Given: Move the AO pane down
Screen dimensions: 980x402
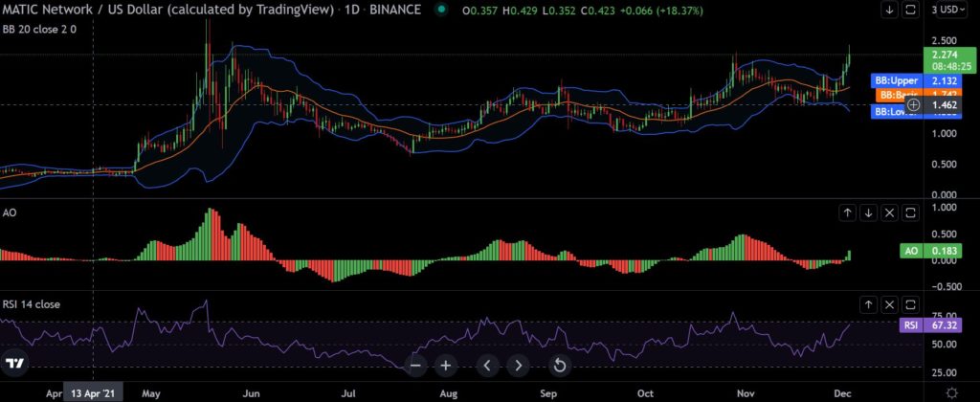Looking at the screenshot, I should click(869, 213).
